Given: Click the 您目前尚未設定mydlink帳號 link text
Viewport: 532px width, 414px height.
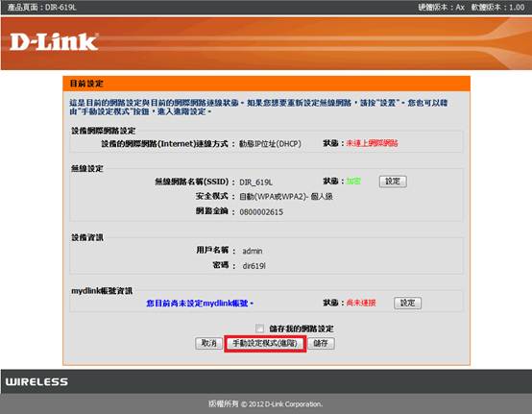Looking at the screenshot, I should pos(200,303).
